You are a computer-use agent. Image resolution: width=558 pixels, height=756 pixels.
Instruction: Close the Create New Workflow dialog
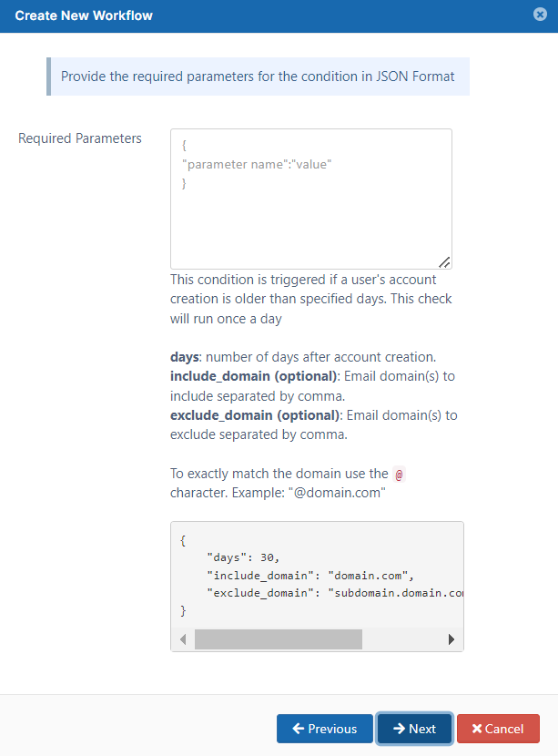click(x=539, y=15)
